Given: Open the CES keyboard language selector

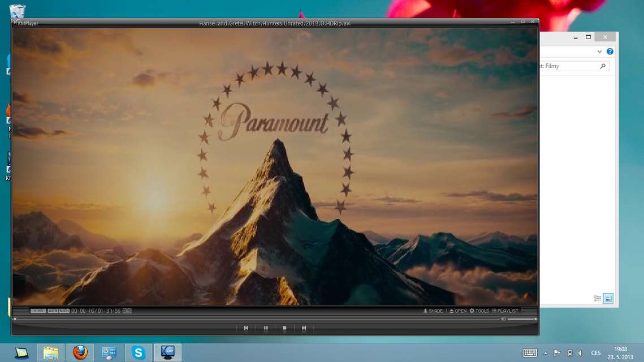Looking at the screenshot, I should pyautogui.click(x=596, y=353).
